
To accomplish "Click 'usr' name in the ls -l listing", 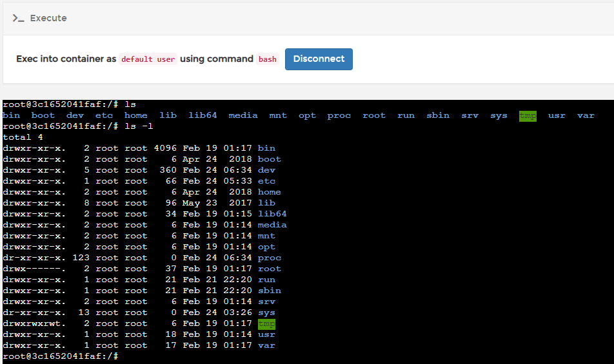I will tap(266, 334).
